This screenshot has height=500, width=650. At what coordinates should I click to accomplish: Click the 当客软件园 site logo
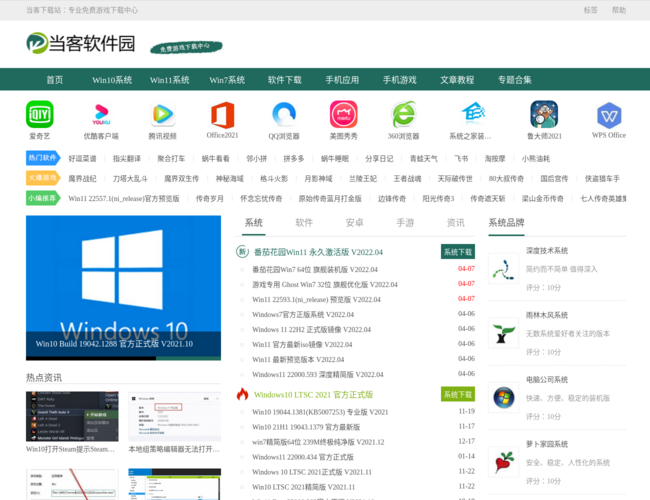tap(80, 43)
